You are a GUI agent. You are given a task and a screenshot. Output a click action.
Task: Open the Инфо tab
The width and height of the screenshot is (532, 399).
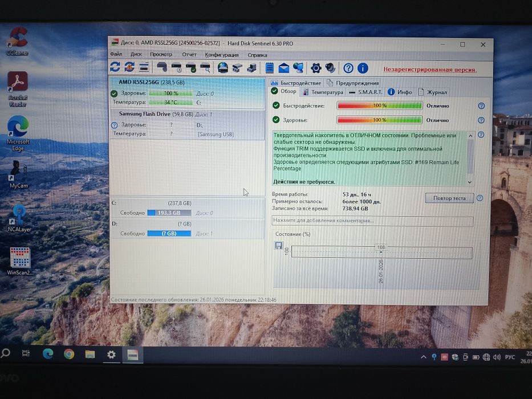pos(400,92)
